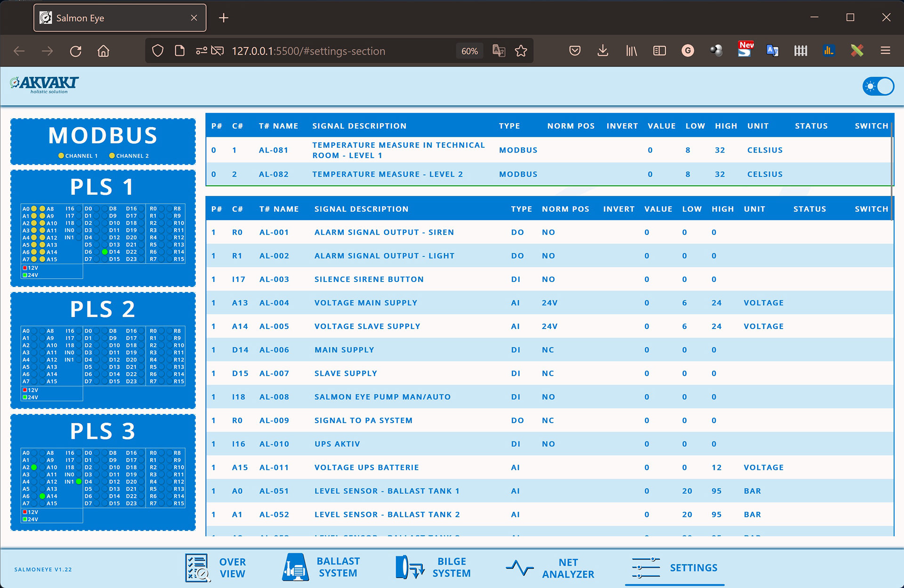Close the Salmon Eye tab
Image resolution: width=904 pixels, height=588 pixels.
pos(194,18)
